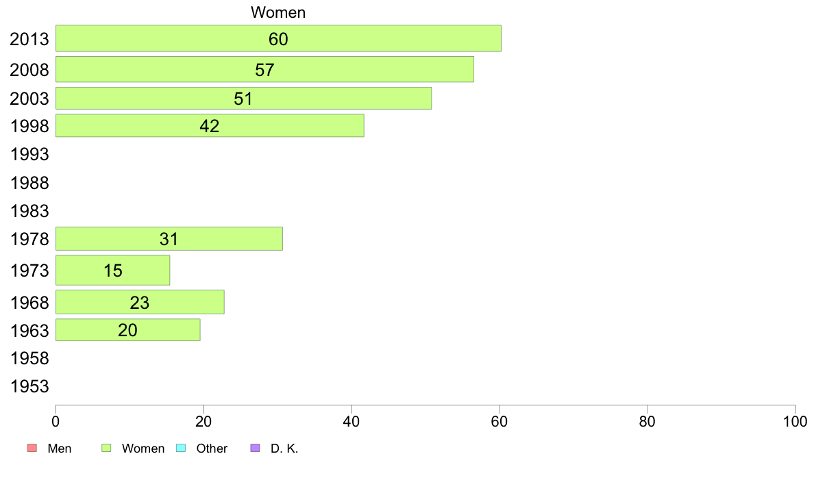Viewport: 814px width, 504px height.
Task: Click the green Women legend swatch
Action: 106,449
